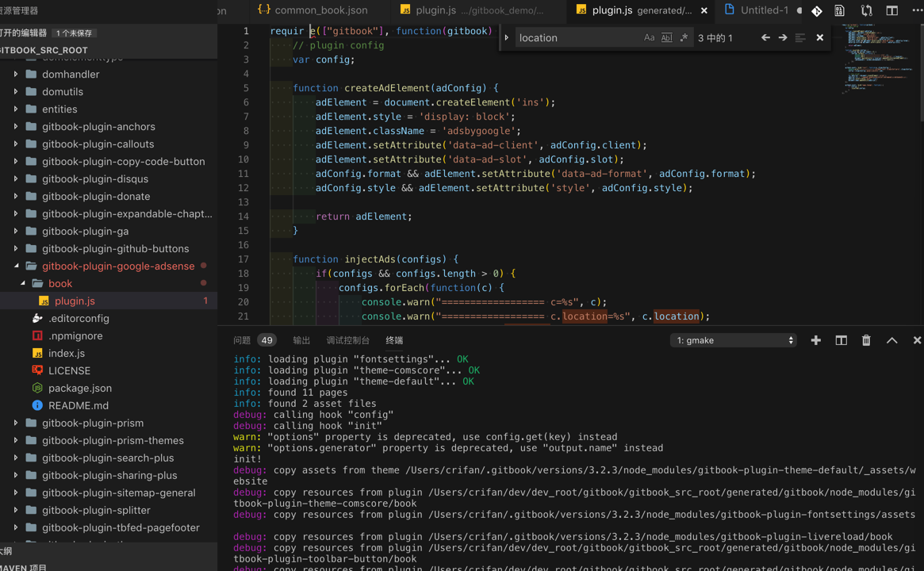
Task: Go to previous match arrow
Action: 765,38
